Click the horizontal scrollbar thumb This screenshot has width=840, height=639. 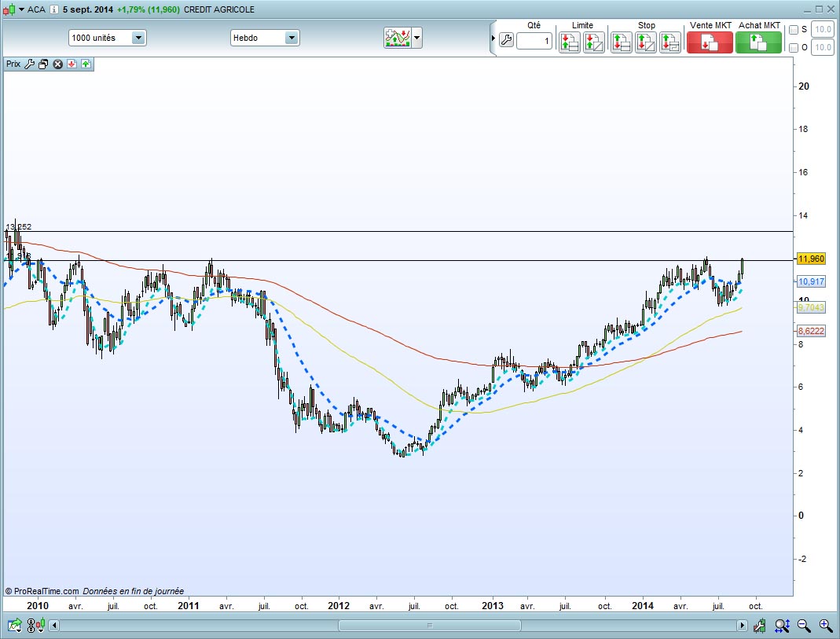pyautogui.click(x=429, y=625)
